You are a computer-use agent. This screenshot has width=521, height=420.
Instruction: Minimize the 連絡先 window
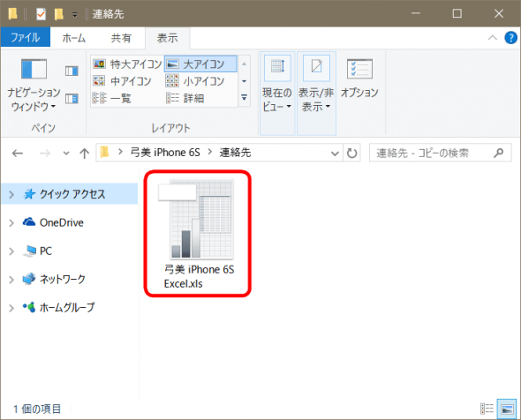[416, 13]
